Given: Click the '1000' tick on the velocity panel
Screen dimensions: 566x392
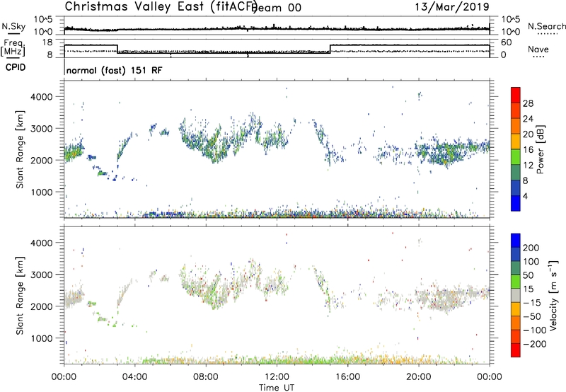Looking at the screenshot, I should point(42,338).
